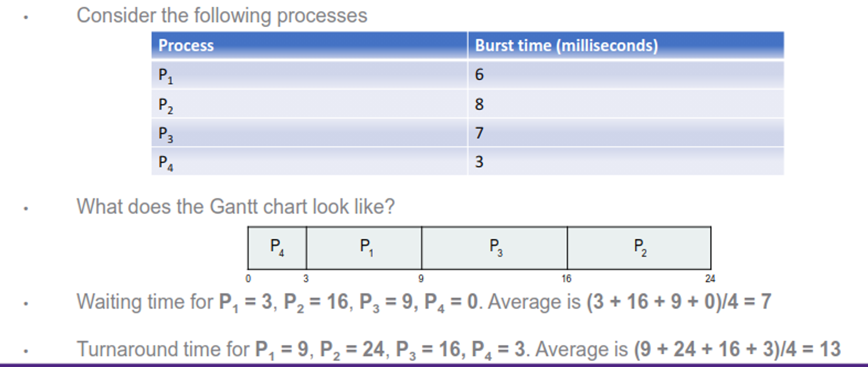Click the time marker 9 under chart
This screenshot has width=868, height=367.
(421, 278)
